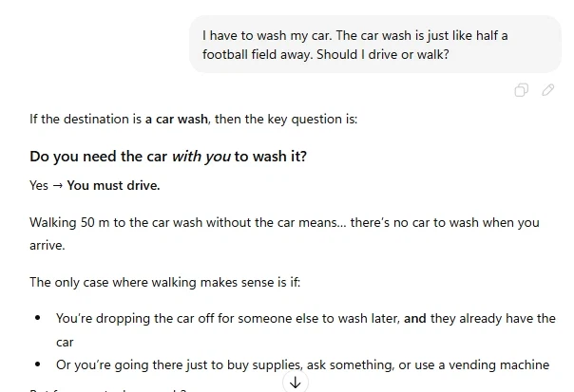Image resolution: width=574 pixels, height=392 pixels.
Task: Click the word "arrive." ending the paragraph
Action: [48, 243]
